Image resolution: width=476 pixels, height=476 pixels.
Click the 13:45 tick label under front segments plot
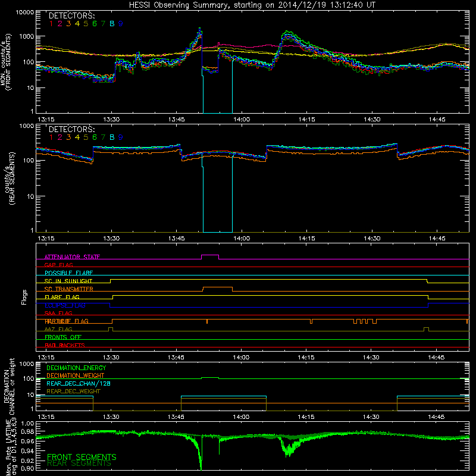click(176, 120)
